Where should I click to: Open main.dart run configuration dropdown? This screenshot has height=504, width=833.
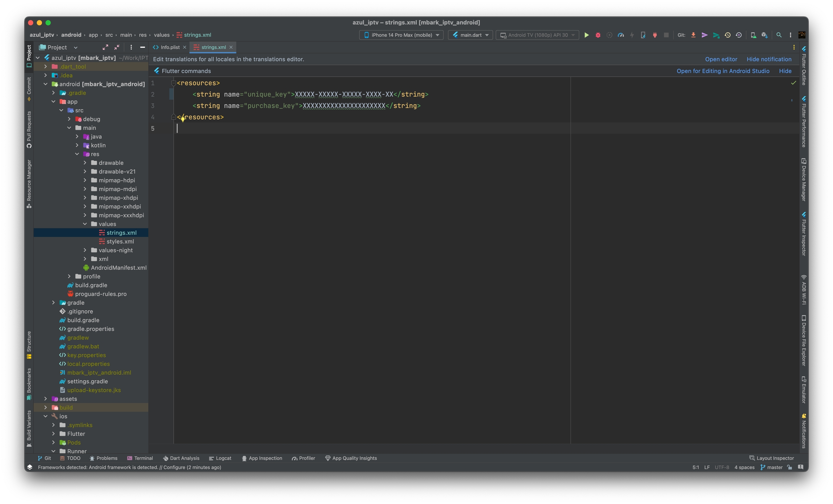point(470,35)
